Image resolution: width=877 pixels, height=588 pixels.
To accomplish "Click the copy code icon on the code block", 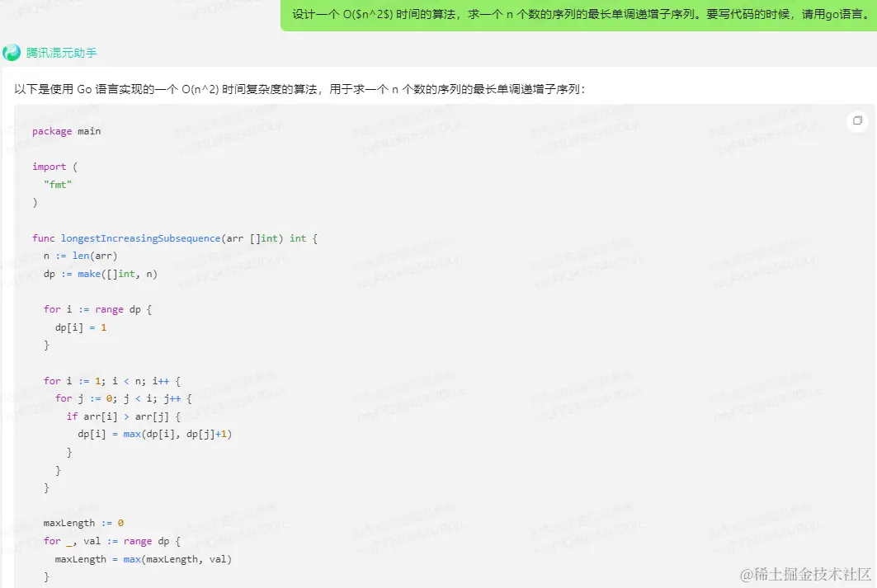I will coord(856,120).
